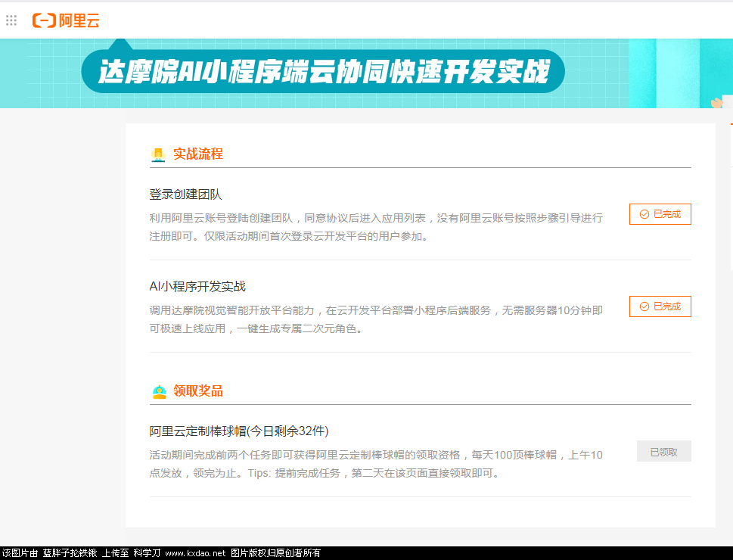This screenshot has height=560, width=733.
Task: Click the checkmark icon in AI小程序开发实战 已完成
Action: pos(644,306)
